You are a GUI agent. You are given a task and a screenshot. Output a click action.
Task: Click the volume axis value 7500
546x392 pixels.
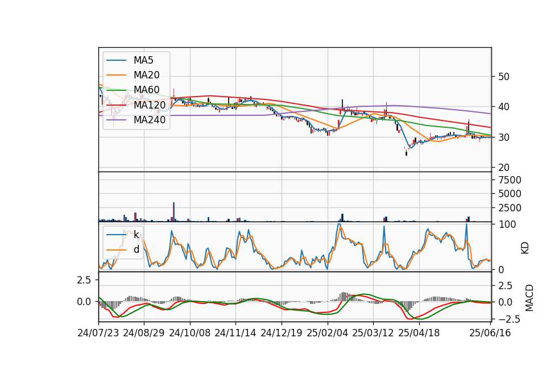pyautogui.click(x=510, y=180)
